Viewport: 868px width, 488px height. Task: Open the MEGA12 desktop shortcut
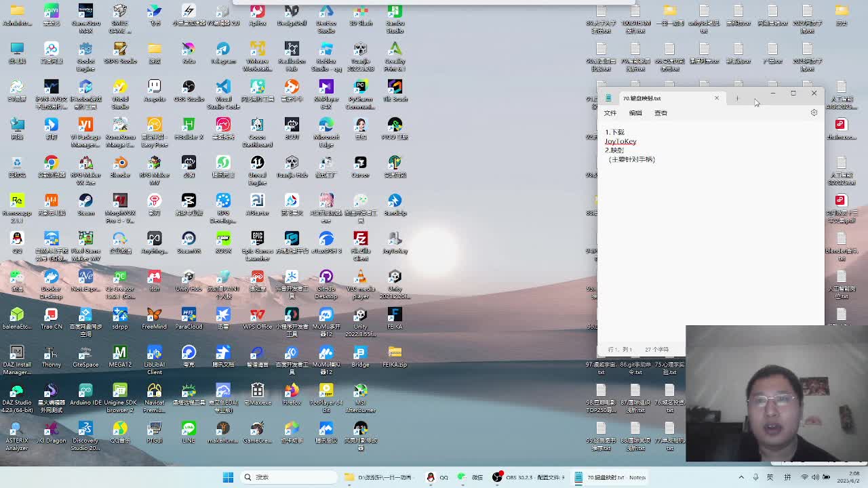point(120,357)
